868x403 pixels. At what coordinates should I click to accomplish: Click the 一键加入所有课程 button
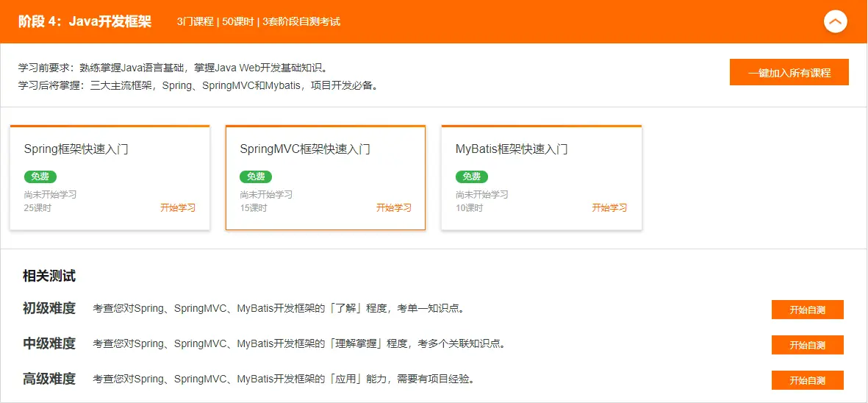point(789,73)
